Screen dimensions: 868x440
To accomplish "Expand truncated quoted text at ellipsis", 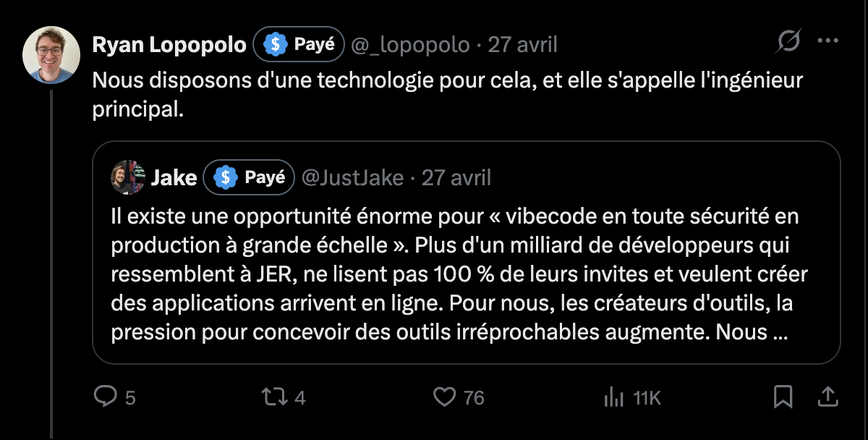I will tap(780, 333).
